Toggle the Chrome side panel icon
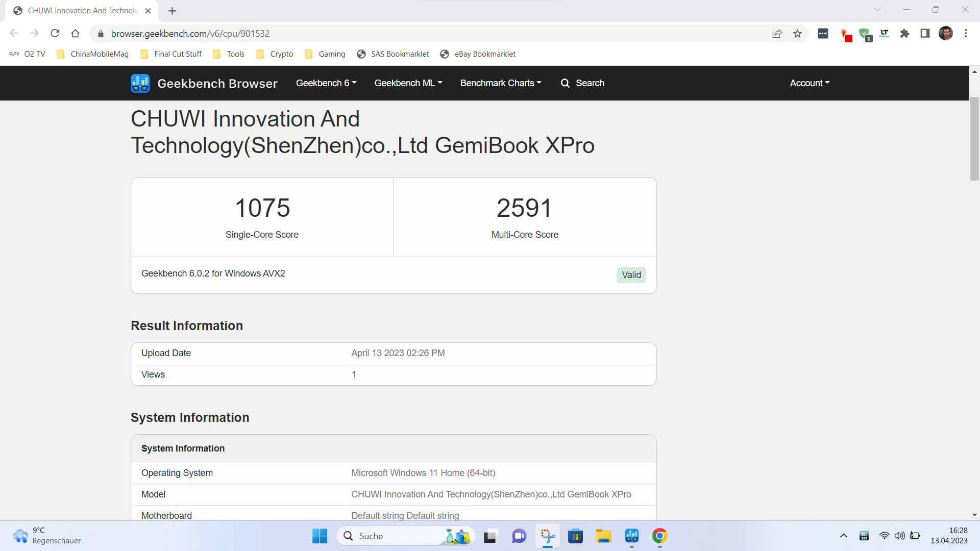Viewport: 980px width, 551px height. pos(925,34)
